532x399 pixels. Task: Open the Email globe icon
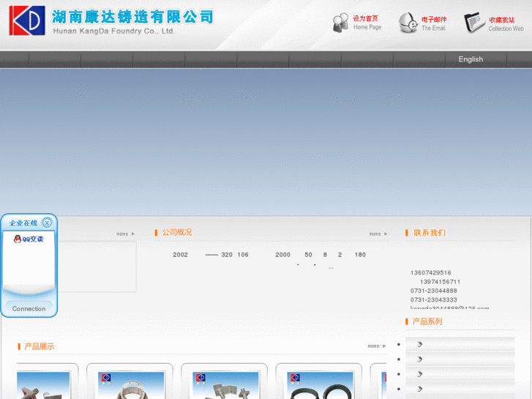point(408,23)
